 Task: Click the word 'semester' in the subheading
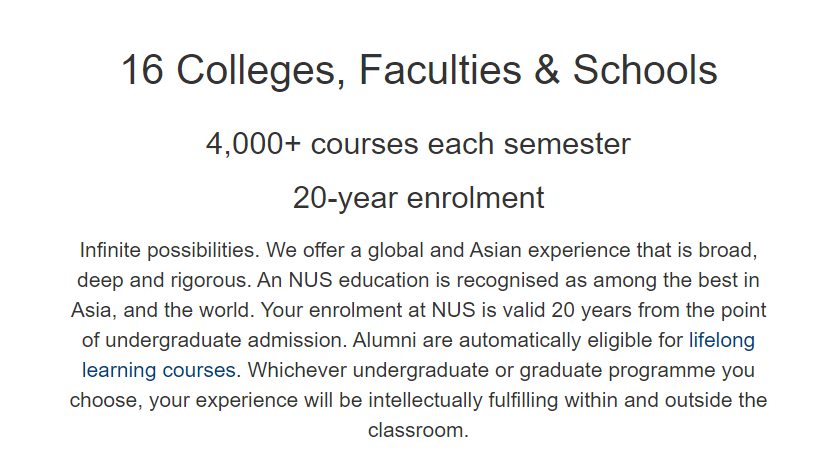coord(567,144)
